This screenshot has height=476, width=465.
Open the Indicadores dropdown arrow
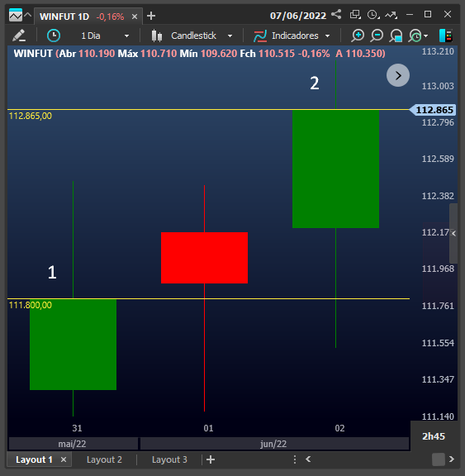327,36
